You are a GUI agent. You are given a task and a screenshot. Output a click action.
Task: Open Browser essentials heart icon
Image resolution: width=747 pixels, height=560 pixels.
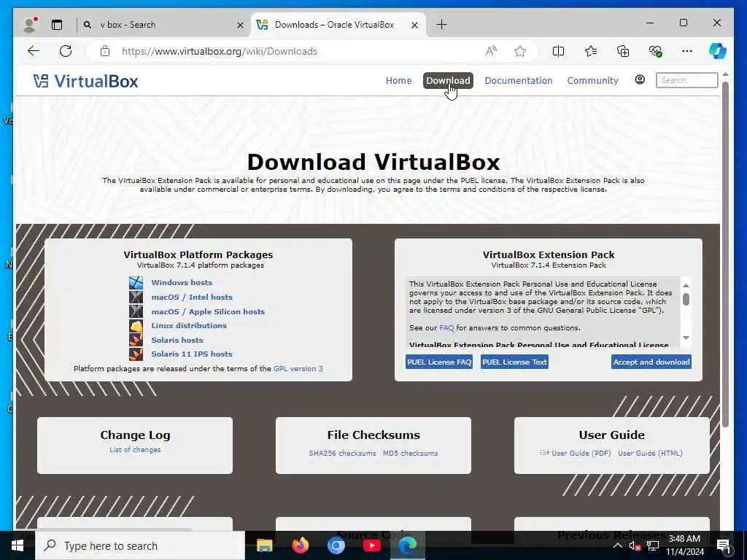(656, 51)
